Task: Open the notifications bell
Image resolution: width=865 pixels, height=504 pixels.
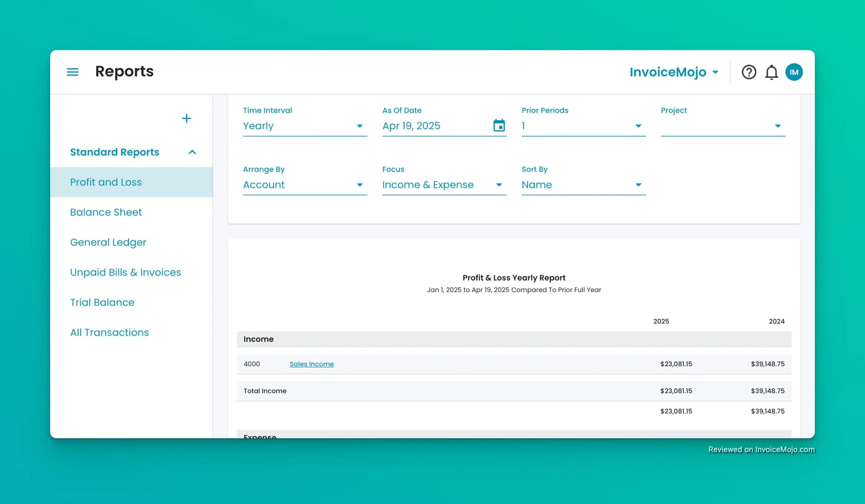Action: pos(771,72)
